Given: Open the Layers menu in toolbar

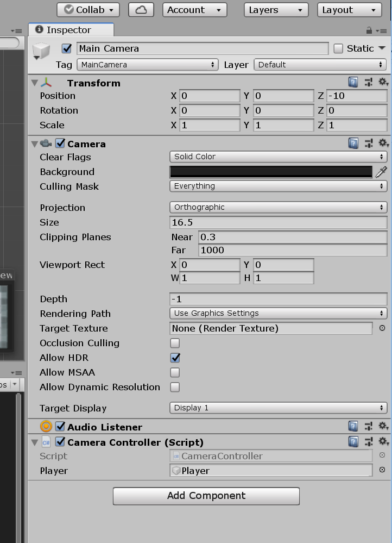Looking at the screenshot, I should pyautogui.click(x=276, y=10).
